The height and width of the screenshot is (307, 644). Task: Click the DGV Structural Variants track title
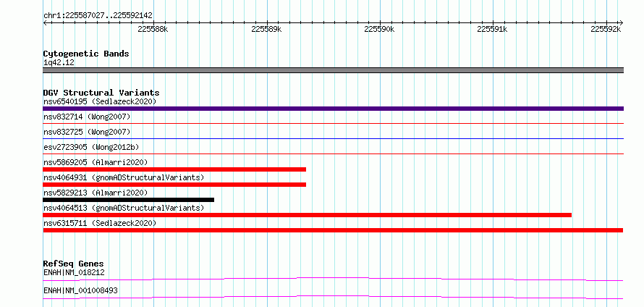[101, 93]
